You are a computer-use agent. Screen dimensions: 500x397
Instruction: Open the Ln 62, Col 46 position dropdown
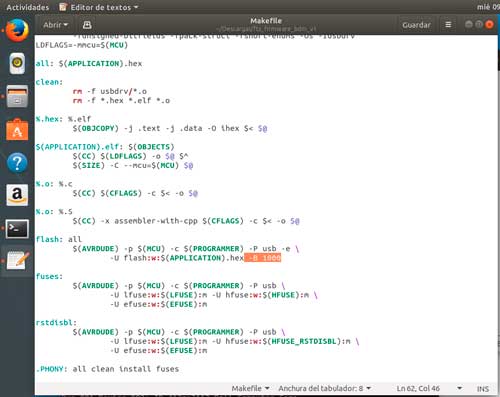click(429, 388)
